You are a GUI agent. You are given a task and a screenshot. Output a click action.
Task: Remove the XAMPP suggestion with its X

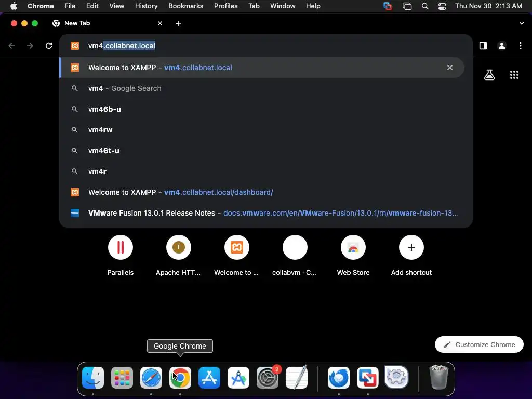pos(449,68)
